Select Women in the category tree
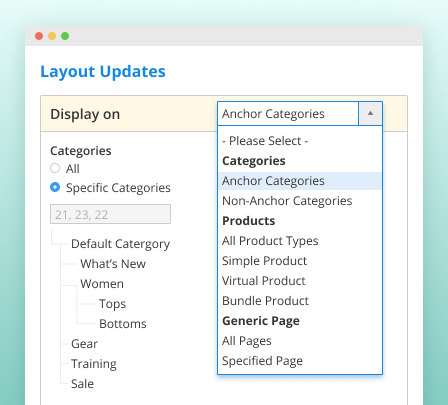The image size is (448, 405). coord(102,284)
